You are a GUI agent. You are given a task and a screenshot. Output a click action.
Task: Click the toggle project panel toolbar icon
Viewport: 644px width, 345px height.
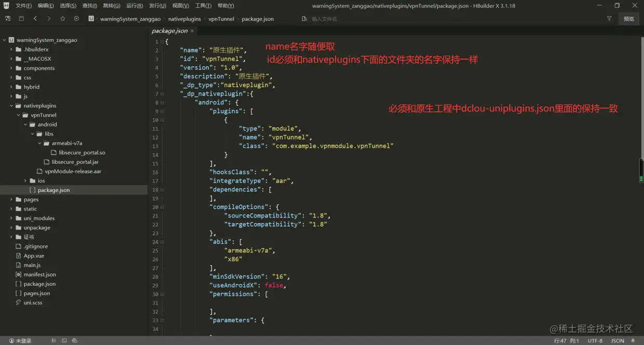tap(7, 19)
